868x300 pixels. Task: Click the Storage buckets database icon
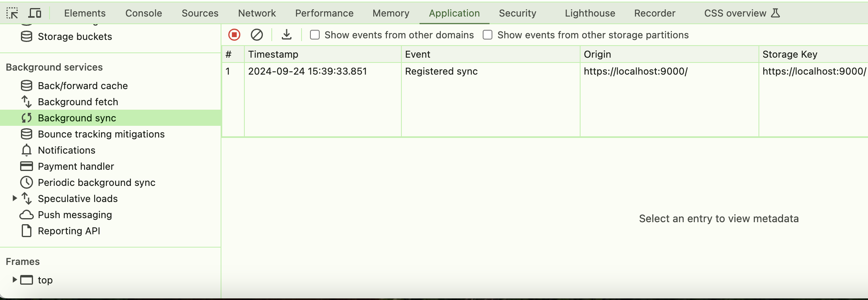click(x=27, y=37)
